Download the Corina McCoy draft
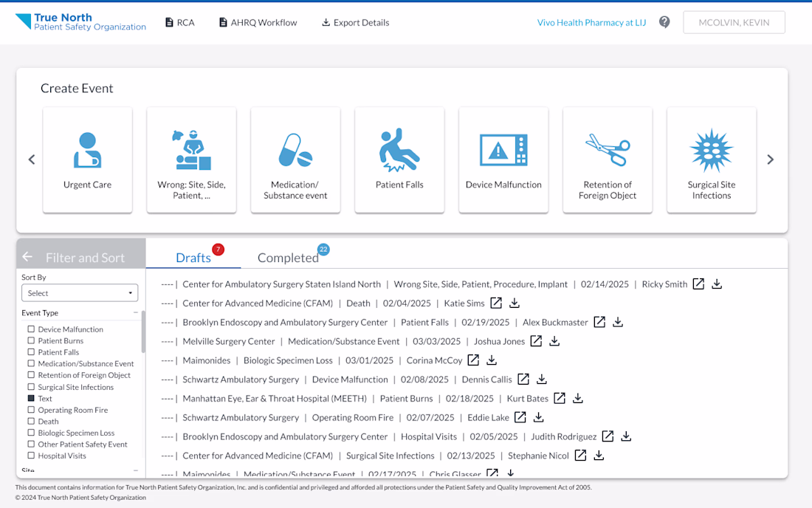 pos(492,360)
